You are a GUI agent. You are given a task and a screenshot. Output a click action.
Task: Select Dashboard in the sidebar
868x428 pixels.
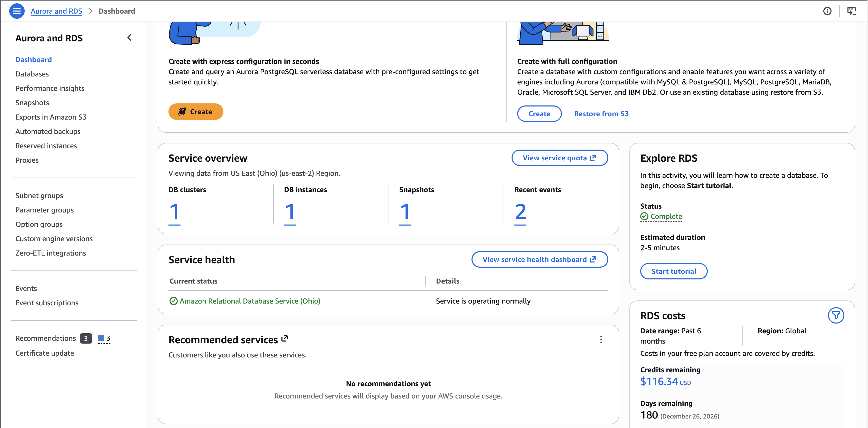click(x=34, y=60)
